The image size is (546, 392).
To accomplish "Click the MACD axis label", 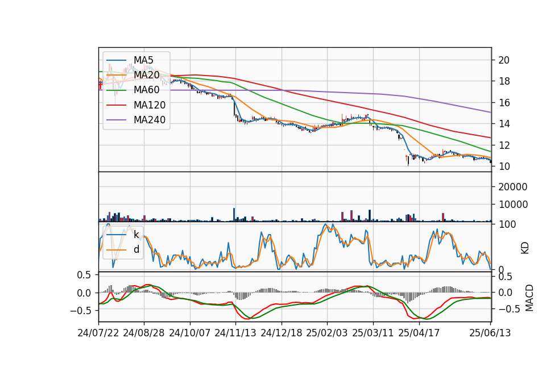I will click(x=529, y=298).
